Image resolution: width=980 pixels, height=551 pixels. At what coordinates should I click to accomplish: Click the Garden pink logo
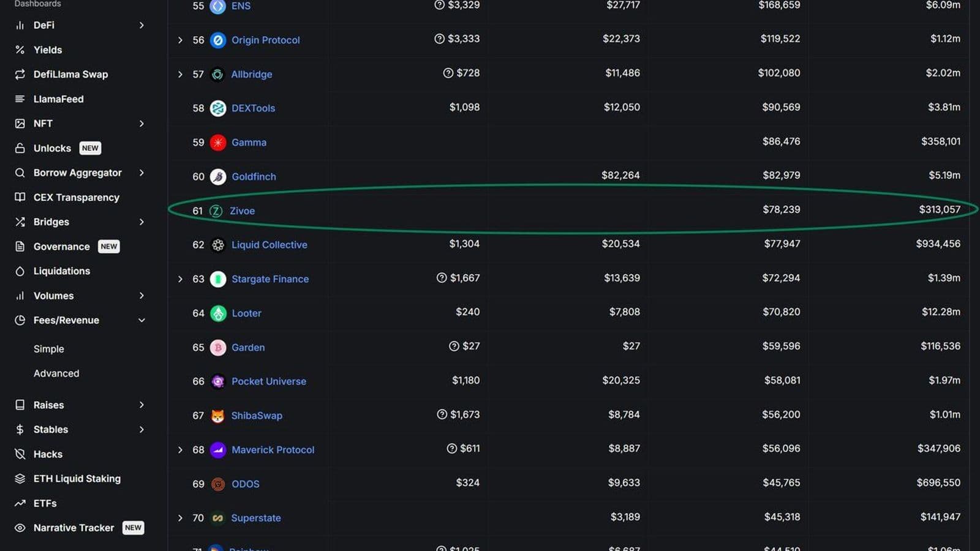pyautogui.click(x=218, y=348)
